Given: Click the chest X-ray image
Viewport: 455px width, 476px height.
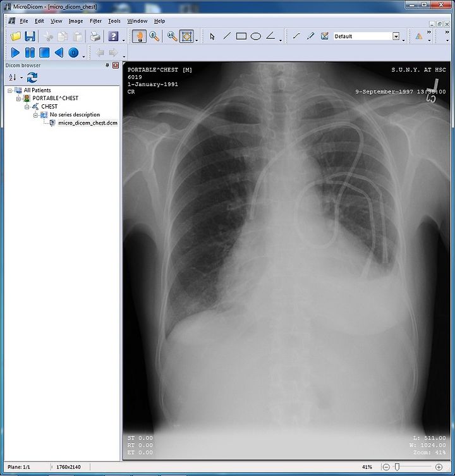Looking at the screenshot, I should tap(286, 261).
